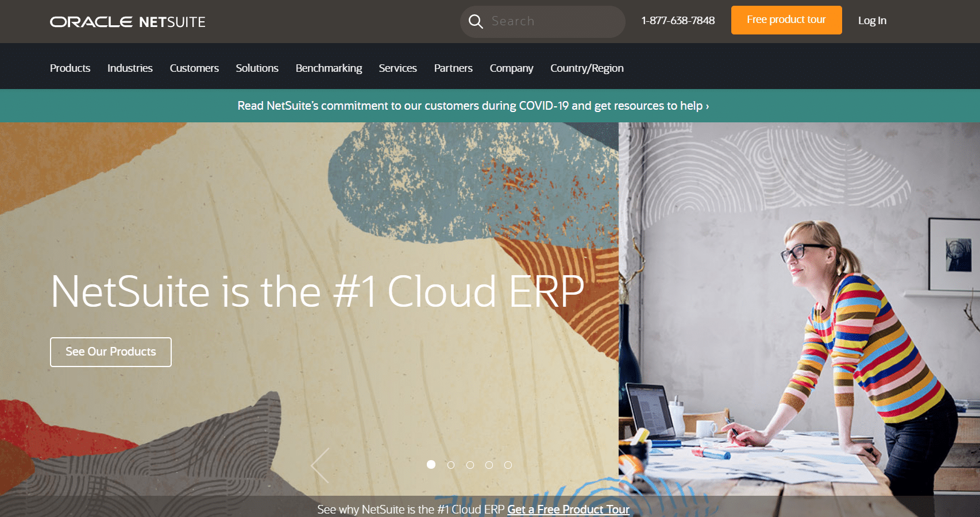The width and height of the screenshot is (980, 517).
Task: Open the Country/Region menu
Action: tap(587, 68)
